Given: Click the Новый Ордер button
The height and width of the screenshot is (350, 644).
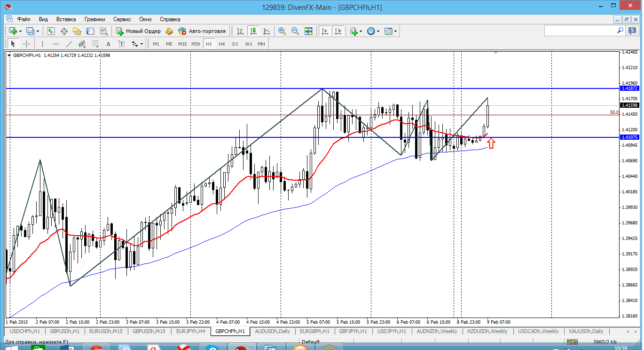Looking at the screenshot, I should pos(138,31).
